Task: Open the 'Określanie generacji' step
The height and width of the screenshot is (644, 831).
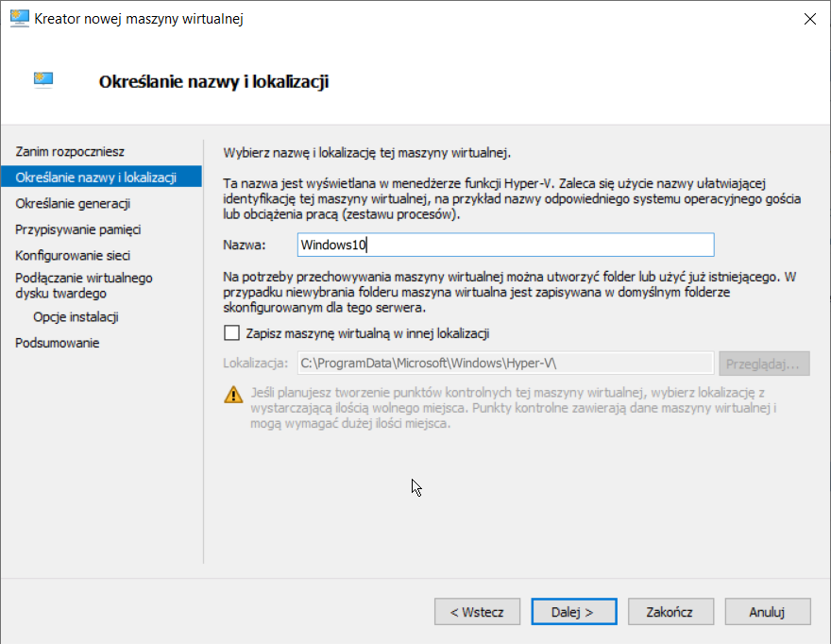Action: pyautogui.click(x=73, y=203)
